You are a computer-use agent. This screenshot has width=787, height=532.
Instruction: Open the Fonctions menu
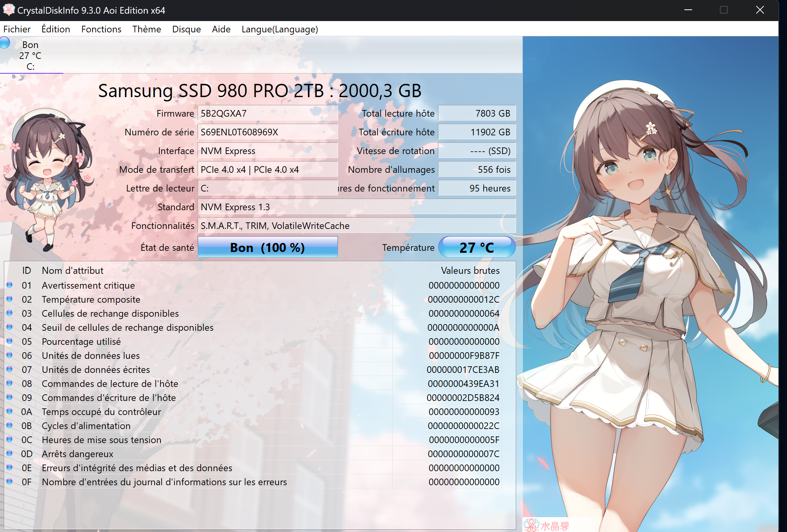point(101,29)
